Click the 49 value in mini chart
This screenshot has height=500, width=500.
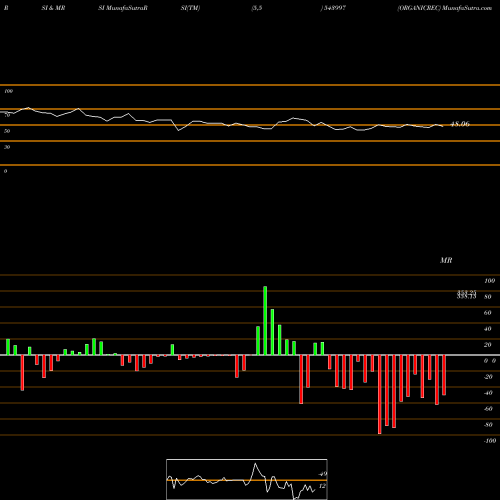click(322, 474)
